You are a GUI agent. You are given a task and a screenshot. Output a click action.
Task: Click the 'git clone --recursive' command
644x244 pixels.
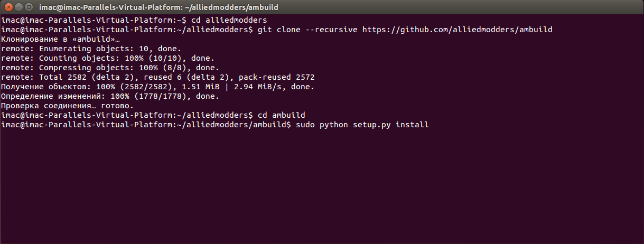tap(308, 30)
